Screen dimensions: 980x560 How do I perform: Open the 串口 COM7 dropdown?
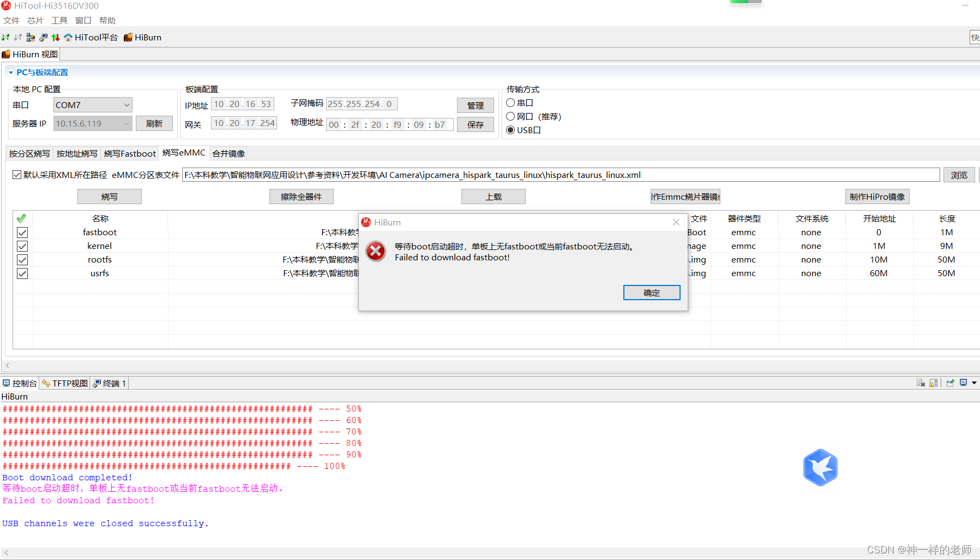[x=93, y=105]
